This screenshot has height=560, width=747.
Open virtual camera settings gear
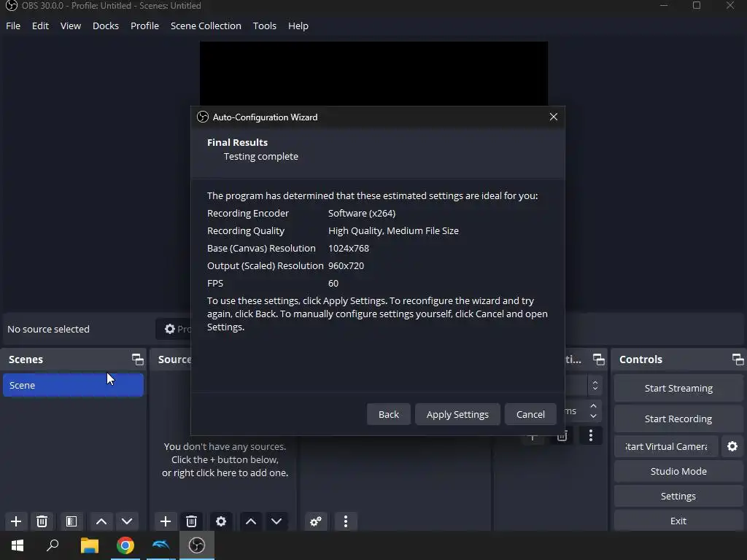tap(732, 446)
